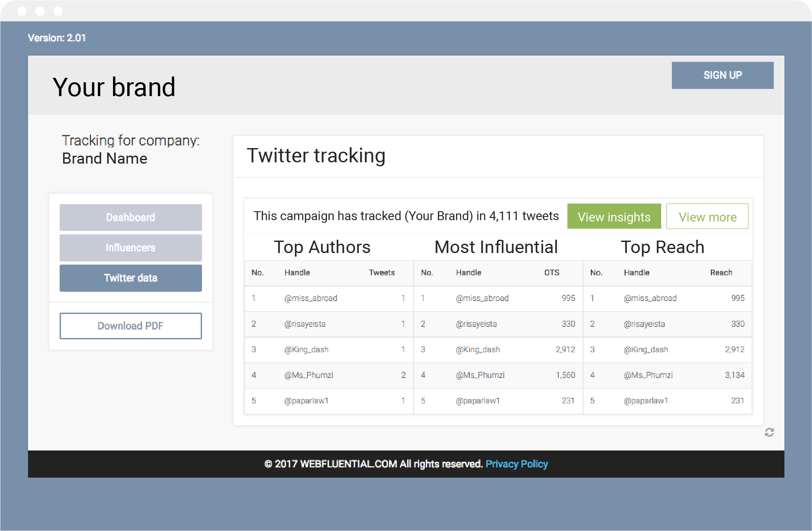Click the tweet count 2 for @Ms_Phumzi
Image resolution: width=812 pixels, height=531 pixels.
[403, 375]
